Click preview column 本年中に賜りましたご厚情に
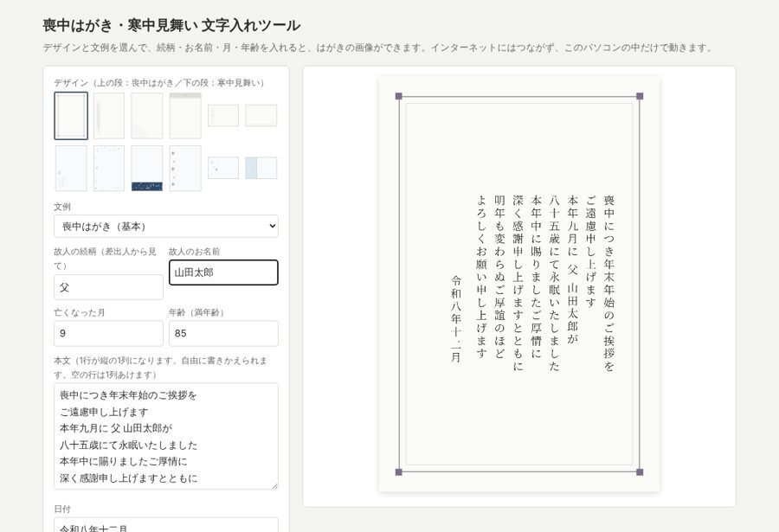 point(536,276)
